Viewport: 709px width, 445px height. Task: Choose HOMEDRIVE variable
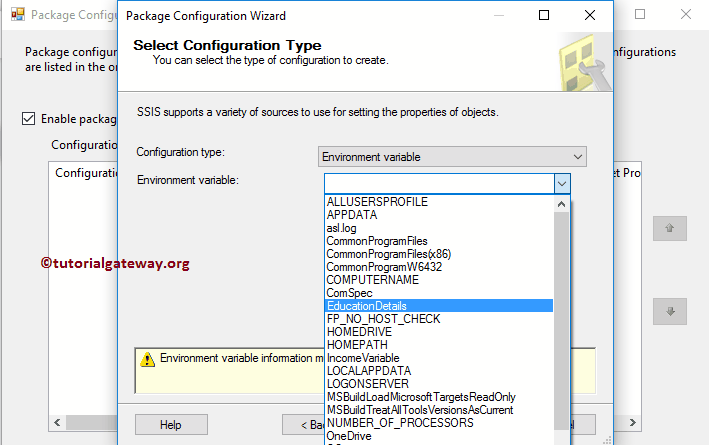click(x=439, y=332)
